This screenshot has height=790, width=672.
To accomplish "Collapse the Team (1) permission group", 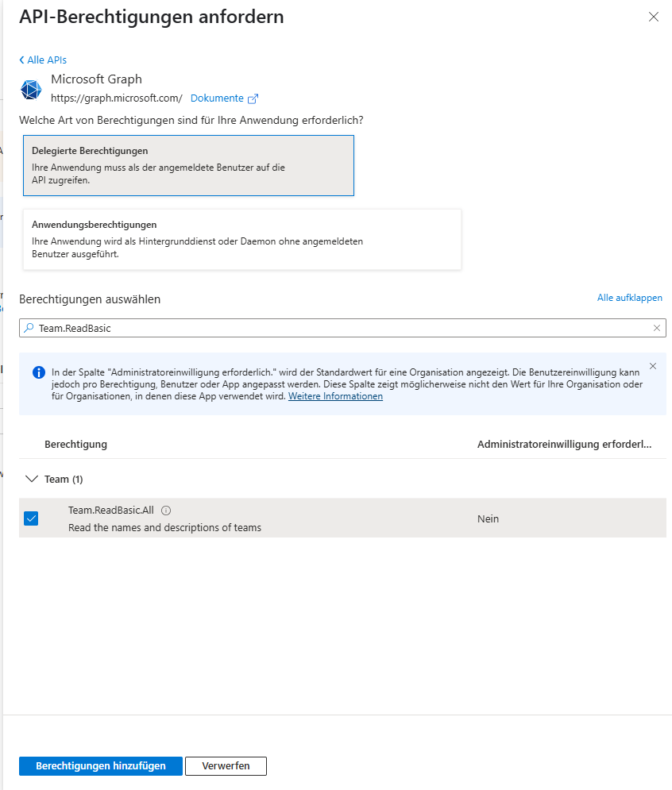I will 32,479.
